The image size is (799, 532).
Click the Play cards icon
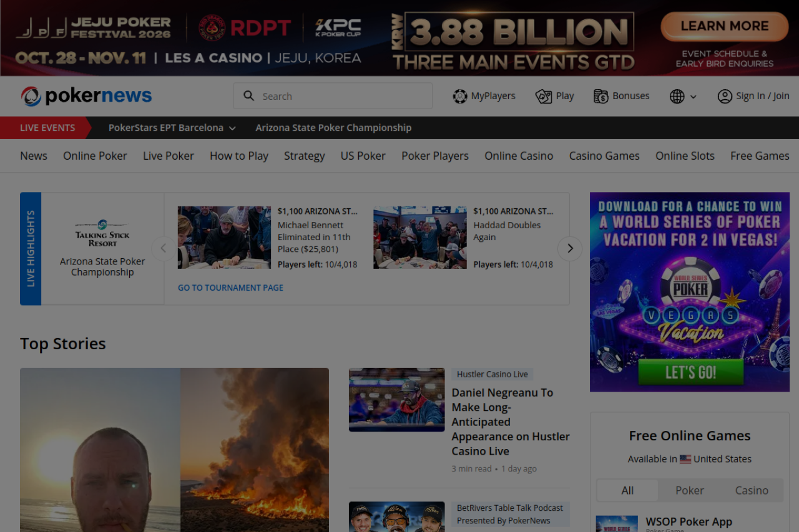(x=544, y=96)
